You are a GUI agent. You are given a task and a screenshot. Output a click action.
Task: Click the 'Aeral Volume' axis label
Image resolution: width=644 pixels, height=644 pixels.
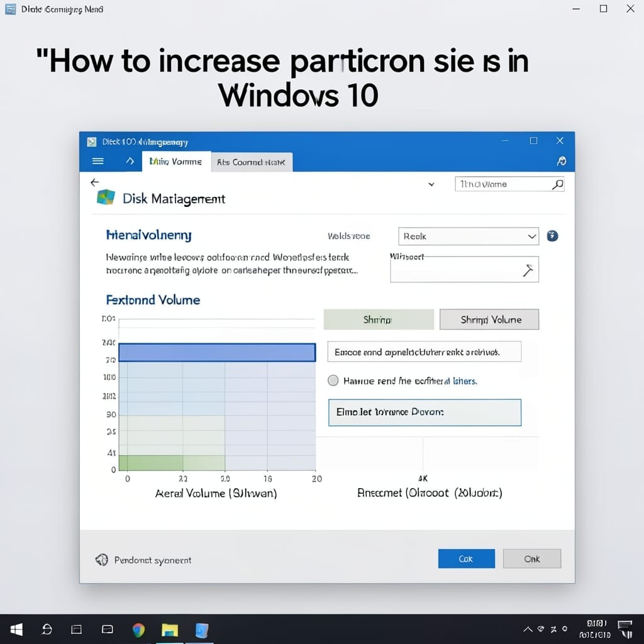pyautogui.click(x=216, y=493)
